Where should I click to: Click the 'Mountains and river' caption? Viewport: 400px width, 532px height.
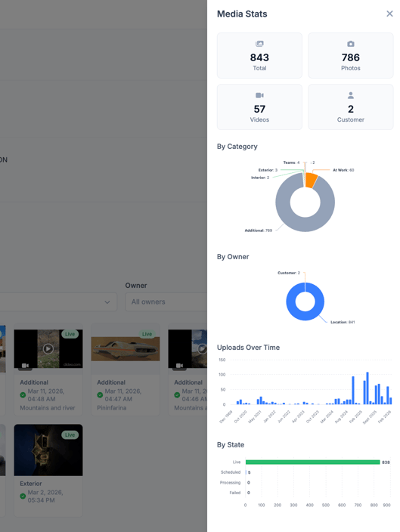[x=48, y=408]
